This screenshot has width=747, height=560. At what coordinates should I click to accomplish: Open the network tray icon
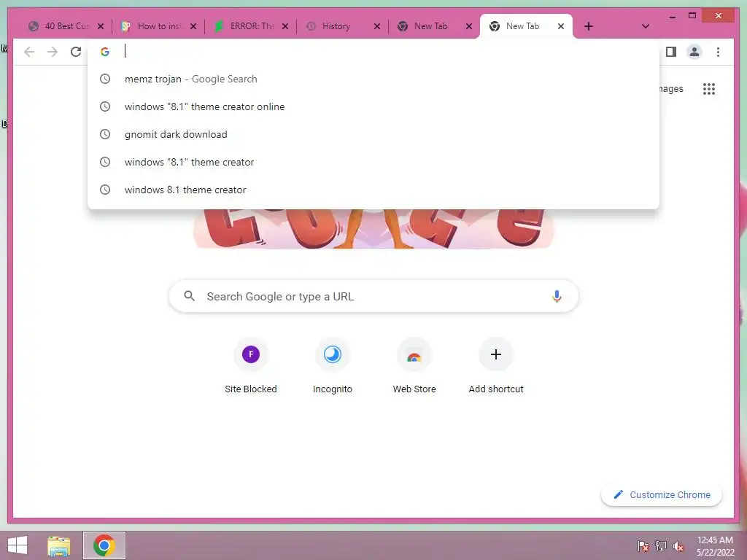click(661, 545)
